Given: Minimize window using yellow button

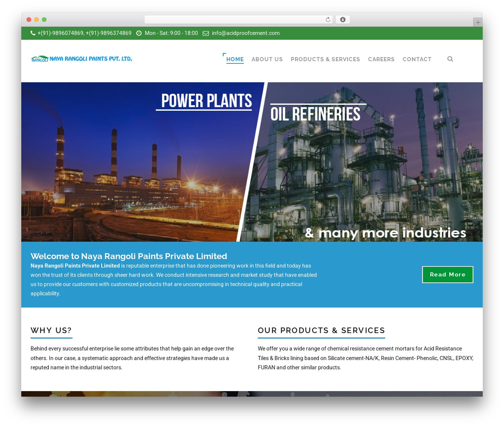Looking at the screenshot, I should pos(36,20).
